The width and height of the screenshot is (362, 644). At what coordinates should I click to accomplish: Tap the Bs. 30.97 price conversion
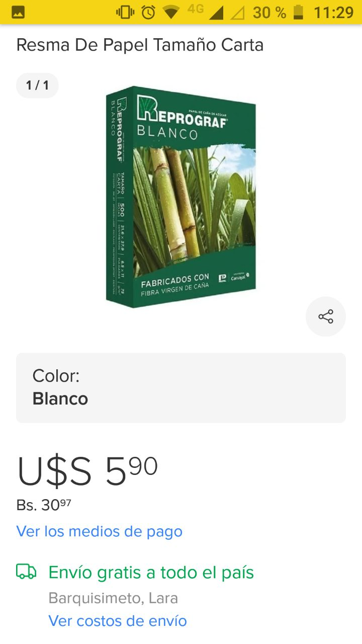pos(44,504)
